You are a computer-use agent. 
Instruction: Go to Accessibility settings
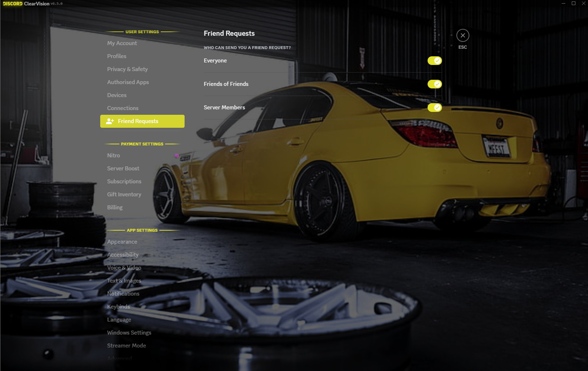(142, 255)
